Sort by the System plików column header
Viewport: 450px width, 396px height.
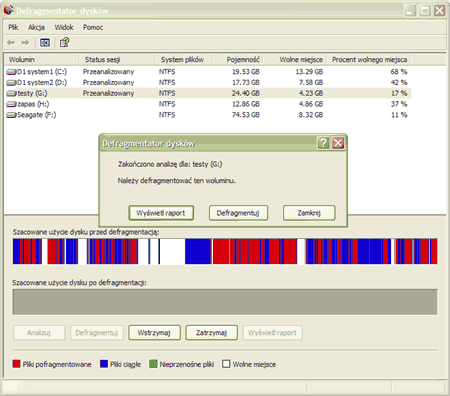pos(183,60)
